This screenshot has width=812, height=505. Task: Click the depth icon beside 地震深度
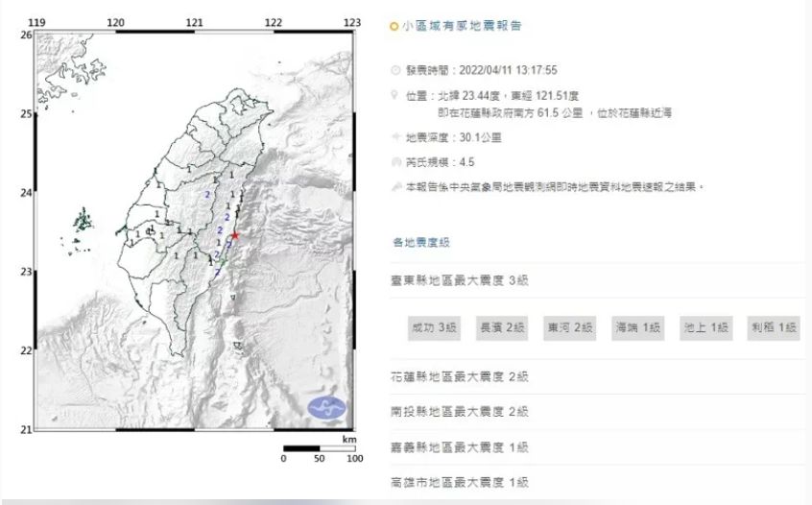(x=395, y=138)
